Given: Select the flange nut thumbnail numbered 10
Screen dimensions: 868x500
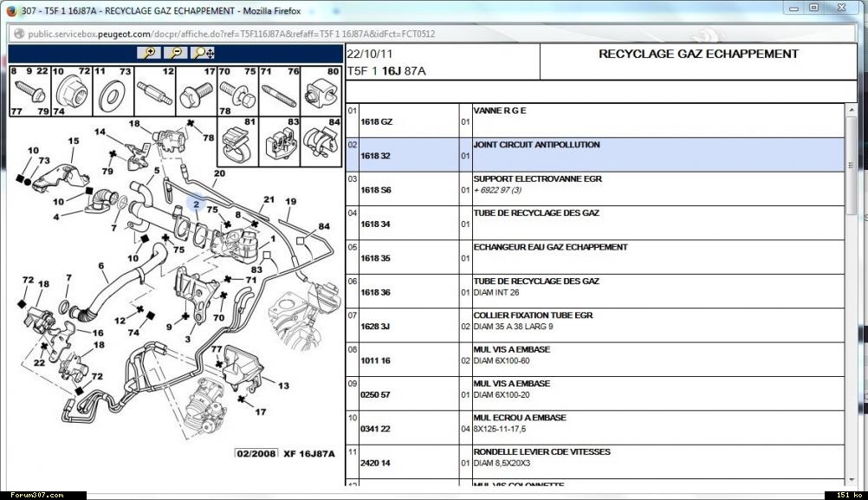Looking at the screenshot, I should click(x=71, y=90).
